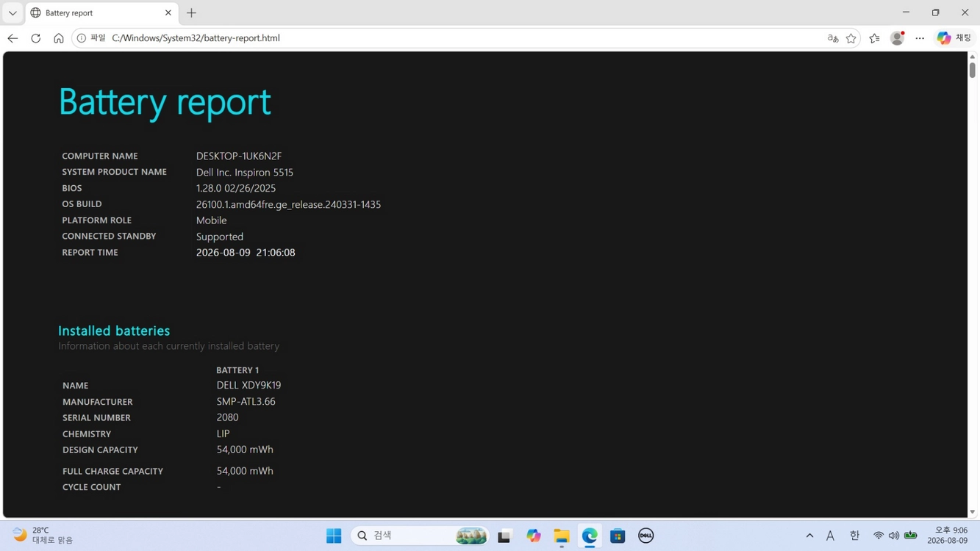This screenshot has height=551, width=980.
Task: Open the browser profile menu
Action: (897, 38)
